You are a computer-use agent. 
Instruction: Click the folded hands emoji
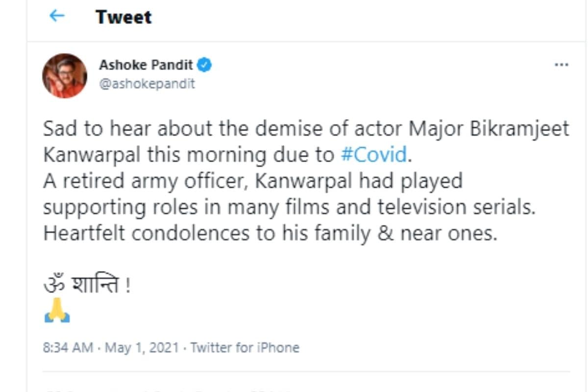[x=57, y=310]
